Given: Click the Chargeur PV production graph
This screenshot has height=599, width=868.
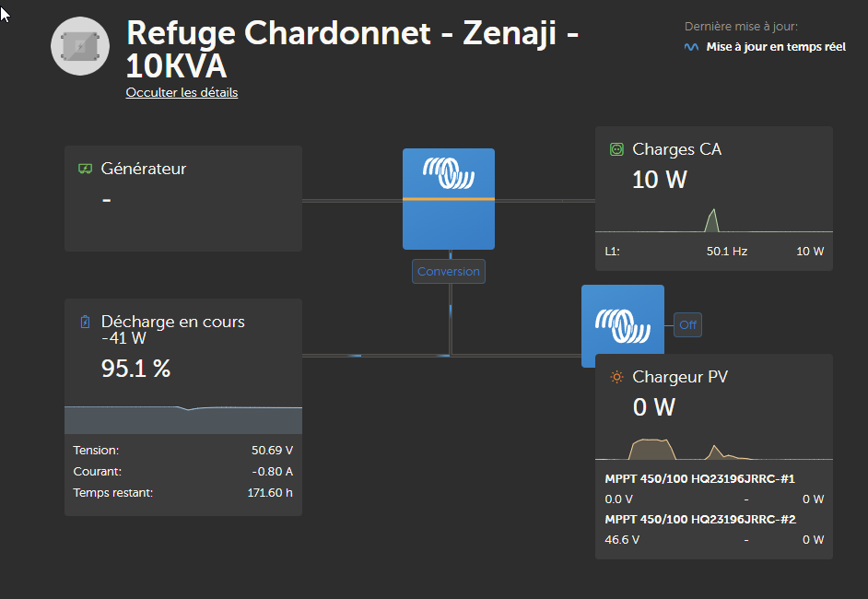Looking at the screenshot, I should click(x=713, y=449).
